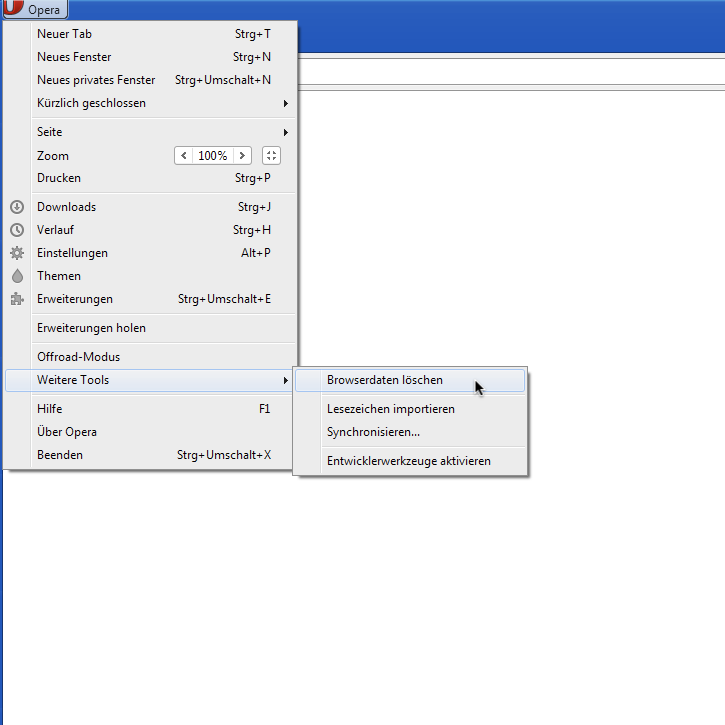Click the Einstellungen gear icon
This screenshot has width=725, height=725.
pos(17,253)
